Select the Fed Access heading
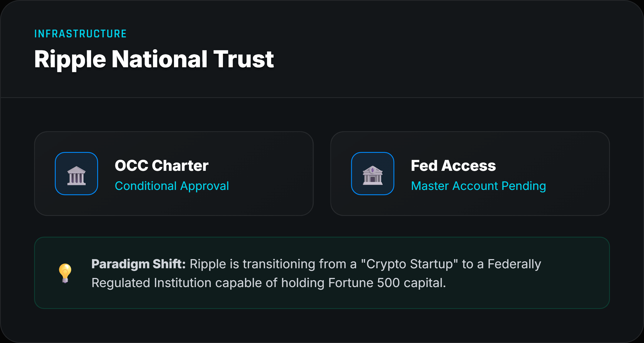This screenshot has height=343, width=644. [x=453, y=166]
